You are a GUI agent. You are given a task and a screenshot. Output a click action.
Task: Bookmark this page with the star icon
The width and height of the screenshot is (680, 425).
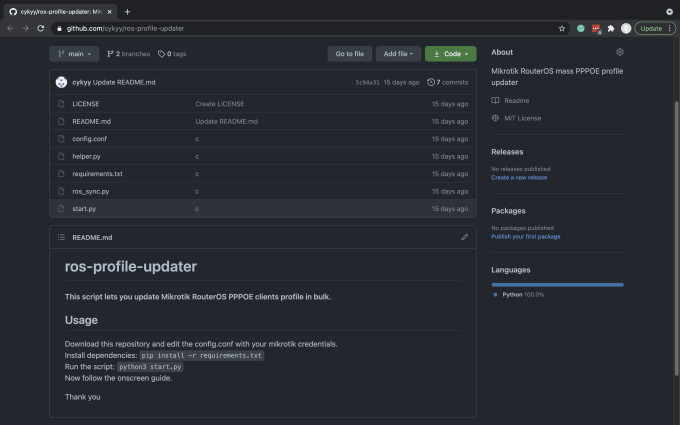pos(562,28)
